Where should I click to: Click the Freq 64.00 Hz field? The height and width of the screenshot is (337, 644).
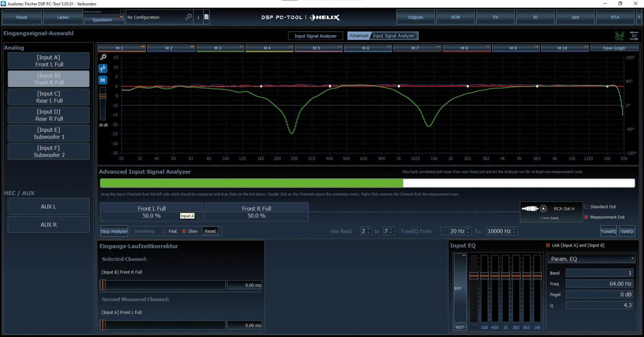(x=599, y=284)
